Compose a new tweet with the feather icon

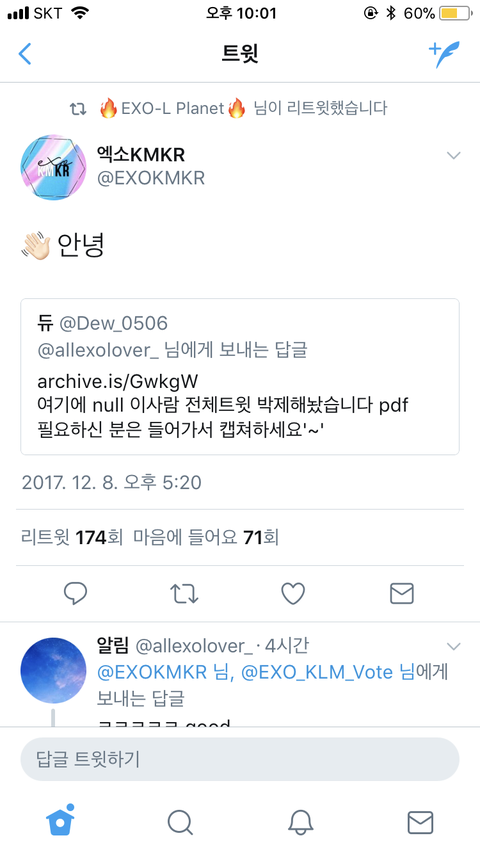click(443, 54)
